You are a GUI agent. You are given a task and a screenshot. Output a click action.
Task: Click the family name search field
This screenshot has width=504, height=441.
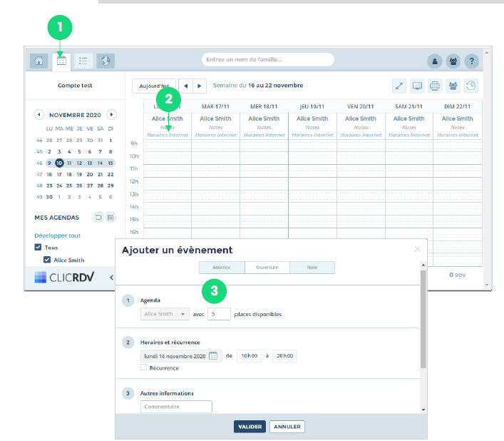pos(267,59)
